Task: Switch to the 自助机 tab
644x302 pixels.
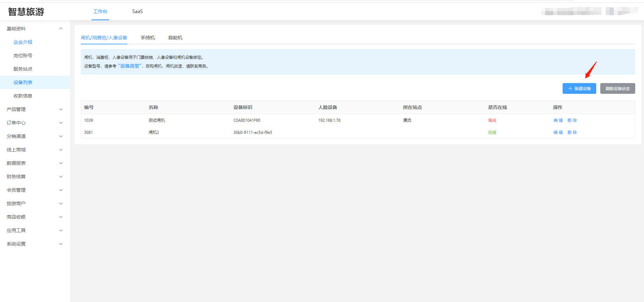Action: 175,38
